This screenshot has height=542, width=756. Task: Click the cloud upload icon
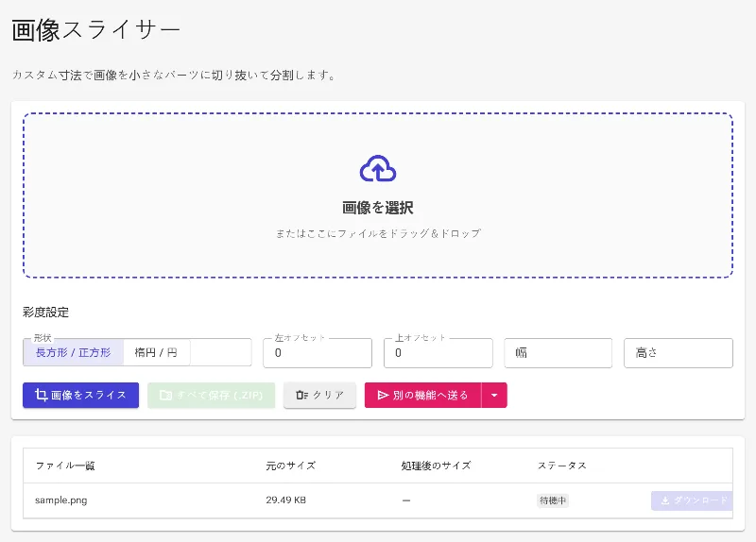pyautogui.click(x=378, y=169)
